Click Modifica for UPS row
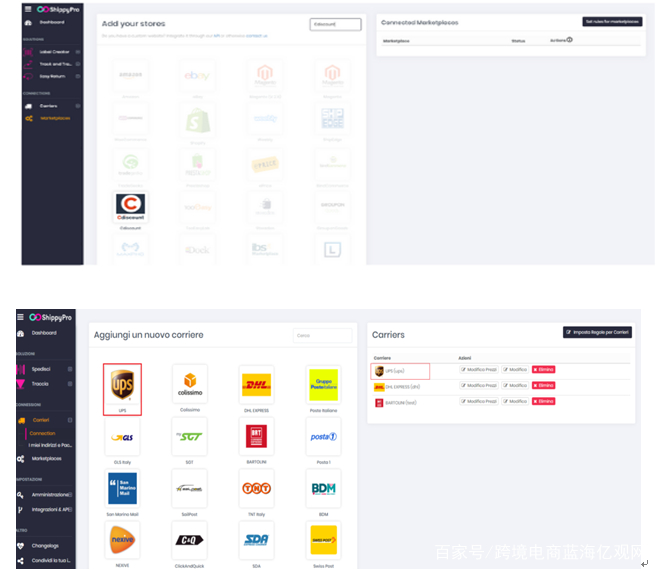The height and width of the screenshot is (571, 657). (x=515, y=369)
